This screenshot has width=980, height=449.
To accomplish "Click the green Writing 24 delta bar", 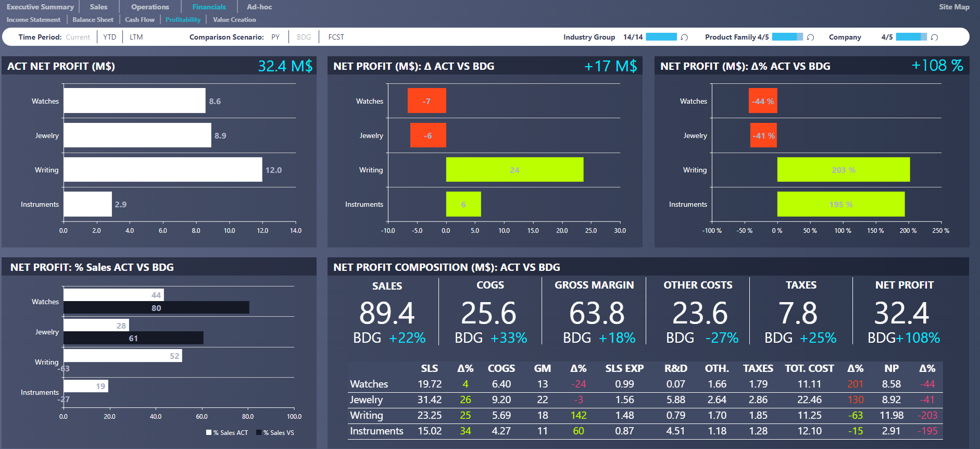I will (x=514, y=169).
